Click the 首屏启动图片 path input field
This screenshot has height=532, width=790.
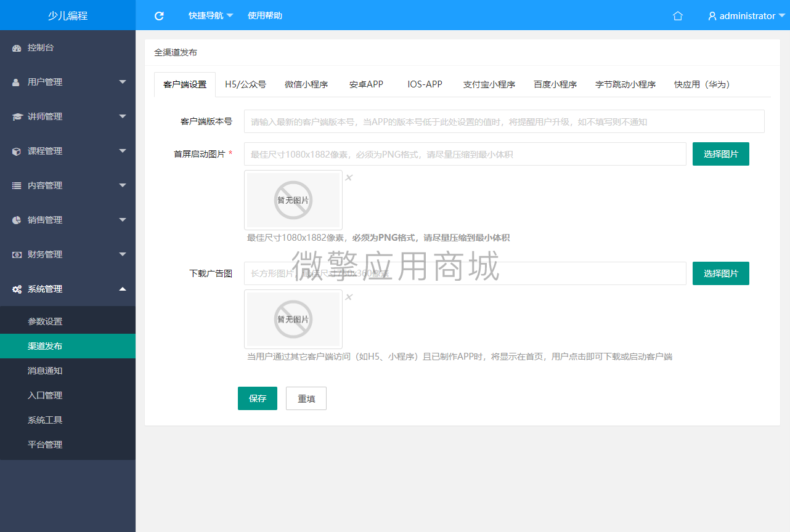tap(465, 154)
